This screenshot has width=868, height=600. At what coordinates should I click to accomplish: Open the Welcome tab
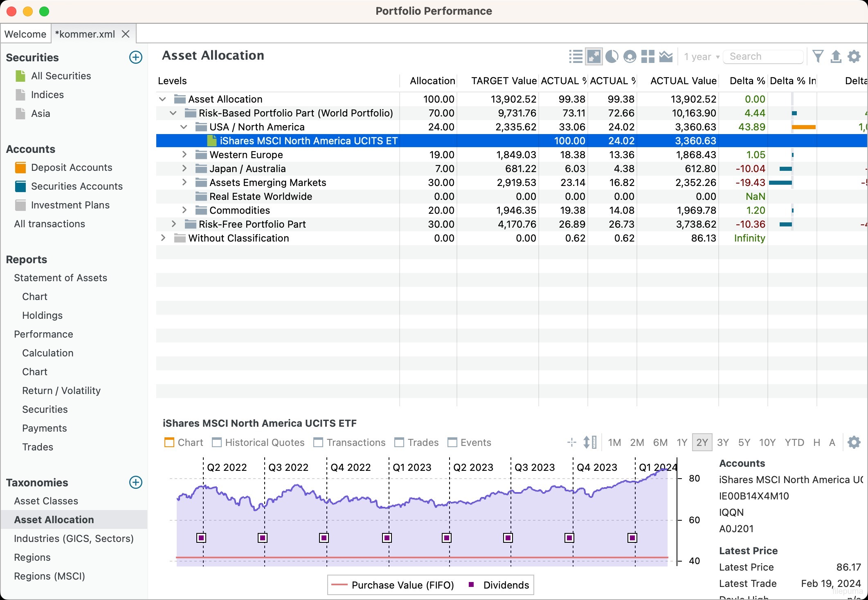click(x=25, y=34)
